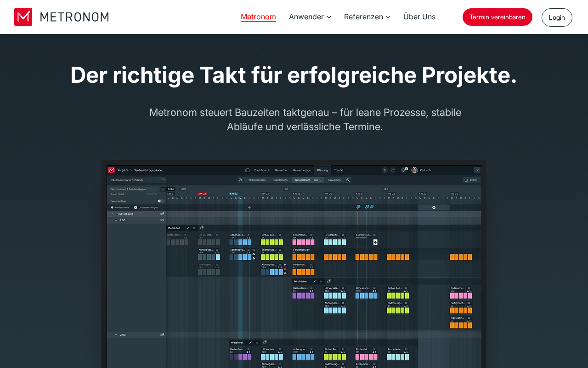This screenshot has width=588, height=368.
Task: Click the milestone diamond marker in KW 23
Action: point(249,207)
